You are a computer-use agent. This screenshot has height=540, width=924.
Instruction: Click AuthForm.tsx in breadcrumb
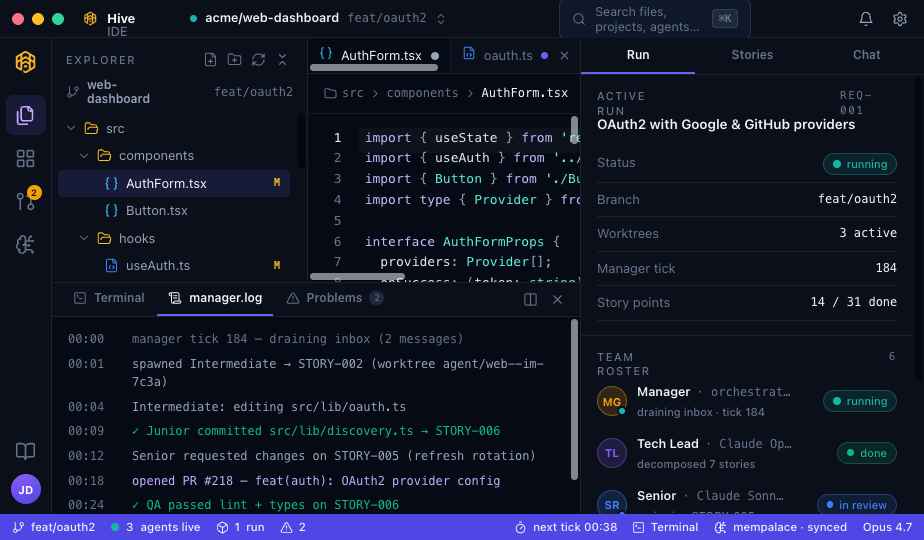pos(524,93)
